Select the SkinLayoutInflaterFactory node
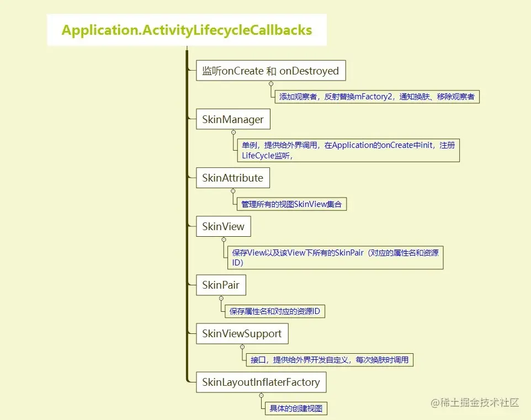 pyautogui.click(x=261, y=382)
